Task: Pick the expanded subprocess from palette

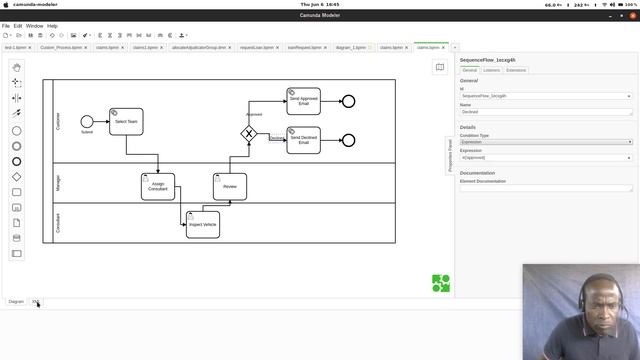Action: [x=16, y=208]
